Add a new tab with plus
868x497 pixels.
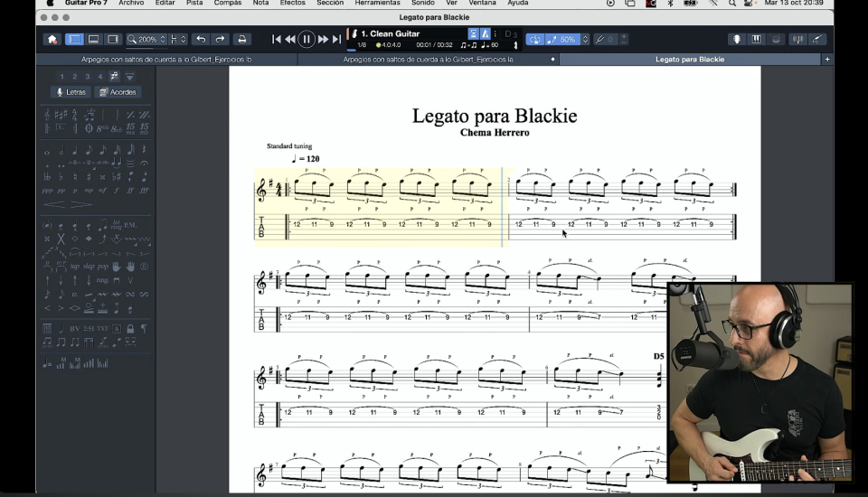click(827, 60)
